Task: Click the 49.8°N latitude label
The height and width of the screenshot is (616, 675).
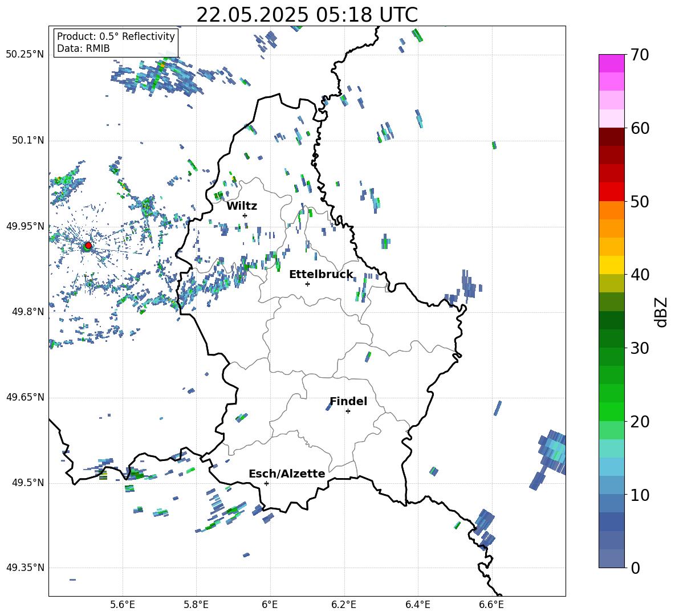Action: click(27, 312)
